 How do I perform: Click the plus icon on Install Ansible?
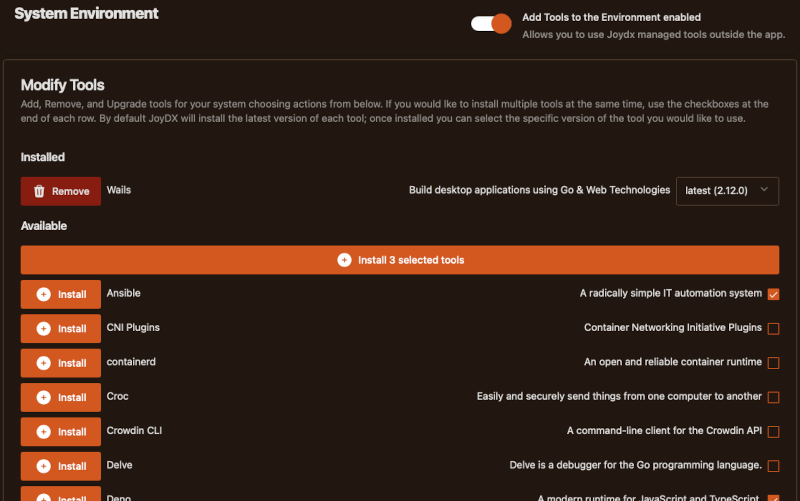(43, 294)
